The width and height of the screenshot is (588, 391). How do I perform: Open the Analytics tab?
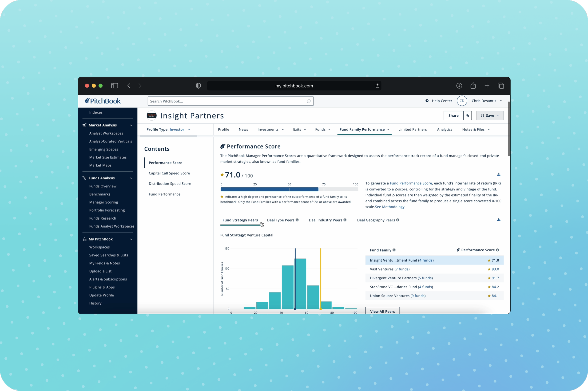445,129
